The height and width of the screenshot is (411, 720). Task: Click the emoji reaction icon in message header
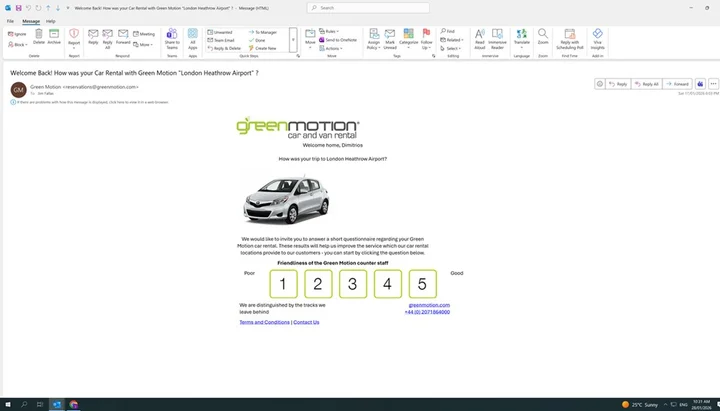pos(599,84)
